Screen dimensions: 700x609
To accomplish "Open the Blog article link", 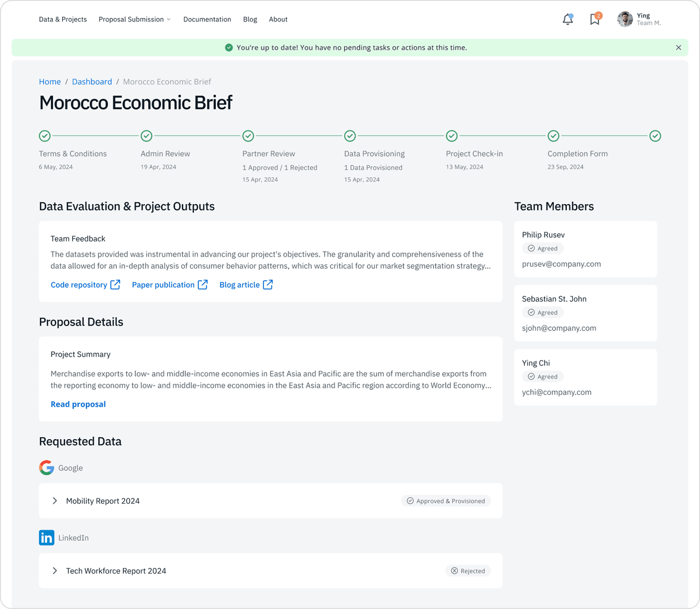I will 239,285.
